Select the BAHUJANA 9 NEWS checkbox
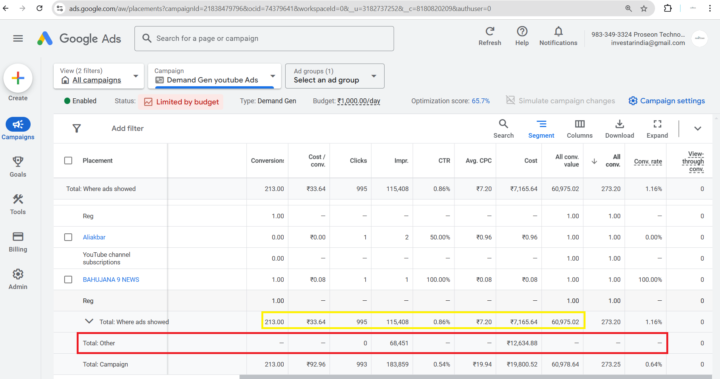The width and height of the screenshot is (720, 379). click(68, 279)
